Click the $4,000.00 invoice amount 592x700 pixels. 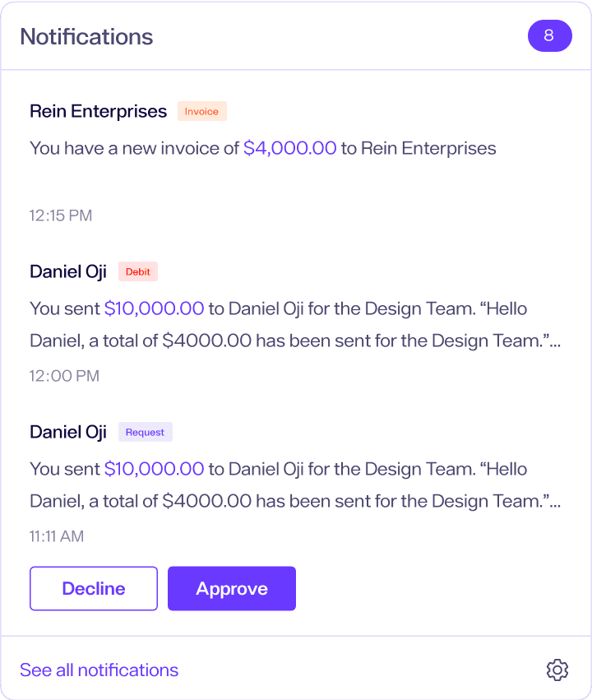(x=290, y=148)
